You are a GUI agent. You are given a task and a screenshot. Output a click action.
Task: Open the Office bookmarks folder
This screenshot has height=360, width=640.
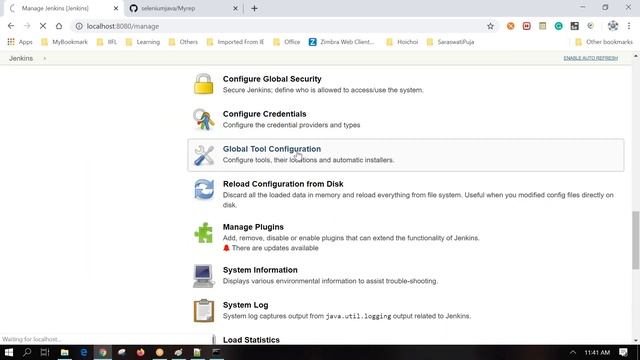pos(286,42)
